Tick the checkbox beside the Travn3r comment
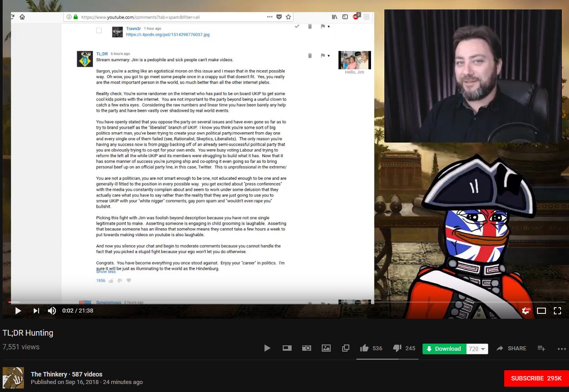The image size is (569, 392). click(x=99, y=31)
